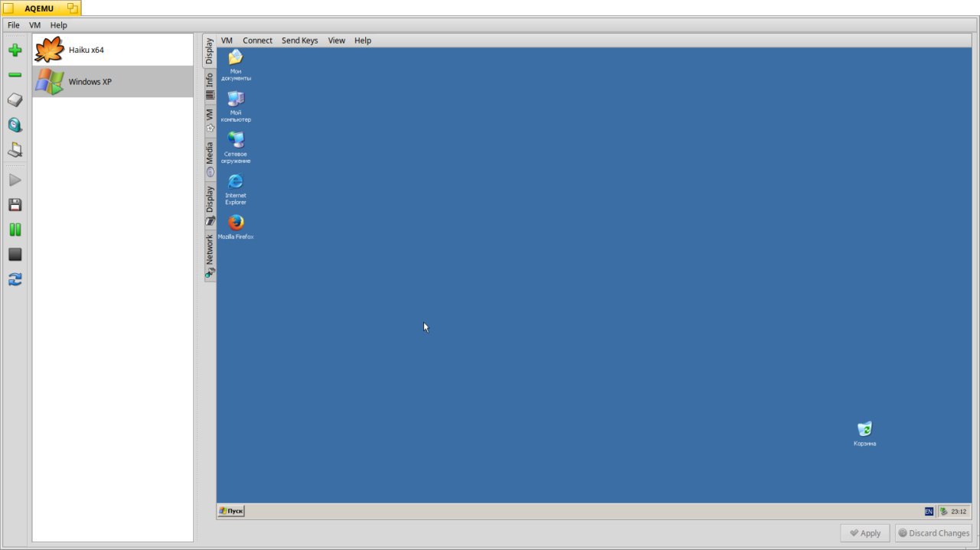The height and width of the screenshot is (550, 980).
Task: Click the Haiku leaf logo icon
Action: [x=49, y=50]
